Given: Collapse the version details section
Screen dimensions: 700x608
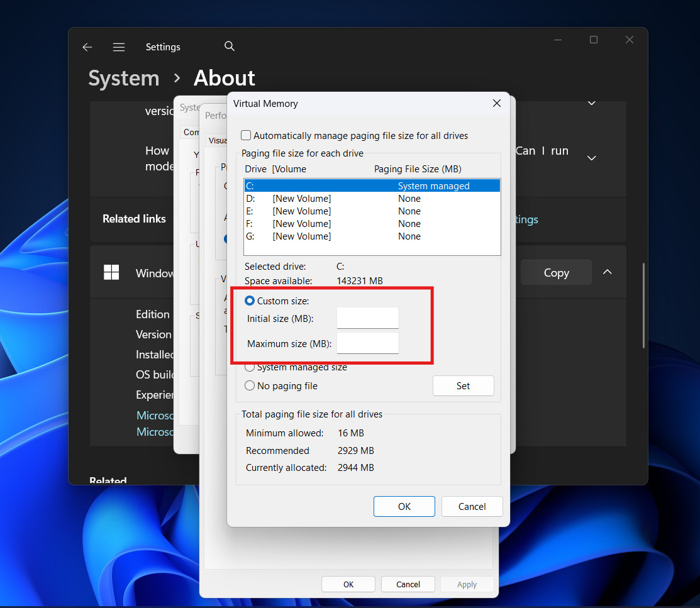Looking at the screenshot, I should click(x=591, y=102).
